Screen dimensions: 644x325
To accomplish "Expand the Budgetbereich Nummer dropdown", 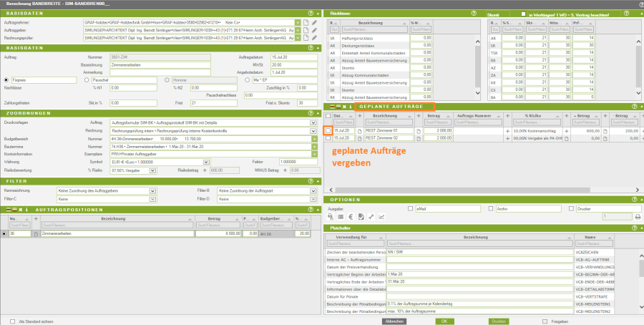I will (313, 139).
